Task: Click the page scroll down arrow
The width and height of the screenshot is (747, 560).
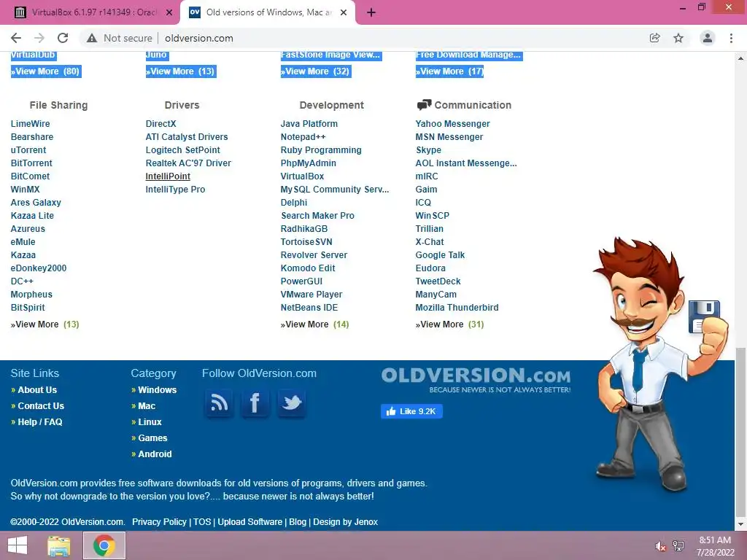Action: [741, 524]
